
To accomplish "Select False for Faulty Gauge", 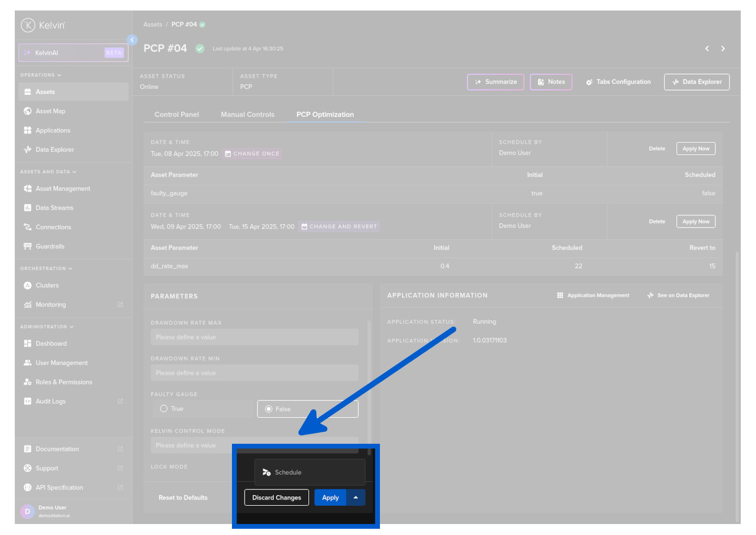I will pyautogui.click(x=269, y=409).
